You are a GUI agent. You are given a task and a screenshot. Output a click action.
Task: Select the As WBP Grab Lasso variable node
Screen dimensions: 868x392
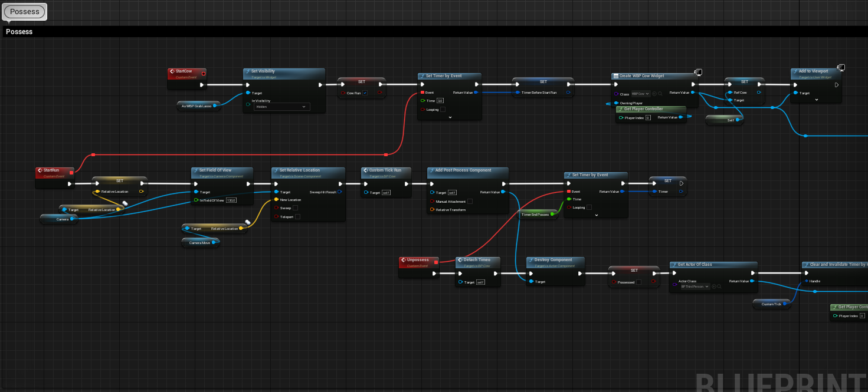tap(197, 106)
